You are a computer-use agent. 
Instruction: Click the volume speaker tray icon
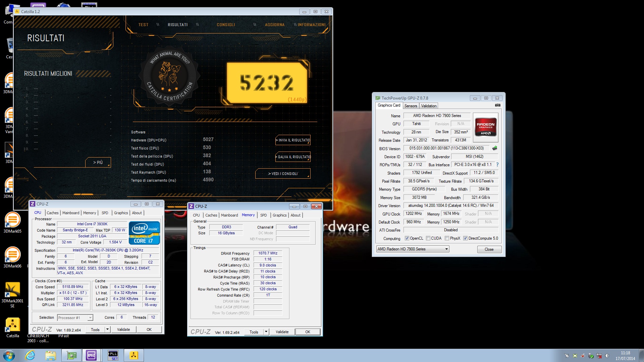[607, 356]
